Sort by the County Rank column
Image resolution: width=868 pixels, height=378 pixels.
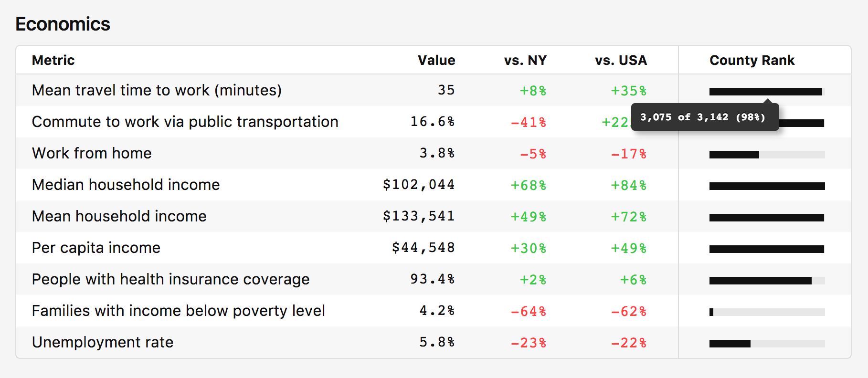coord(752,60)
